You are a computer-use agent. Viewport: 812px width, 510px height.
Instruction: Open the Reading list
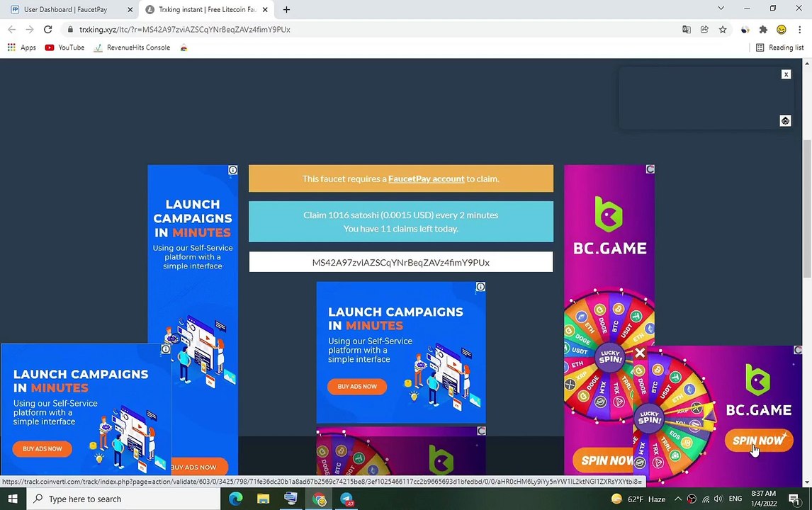click(779, 47)
